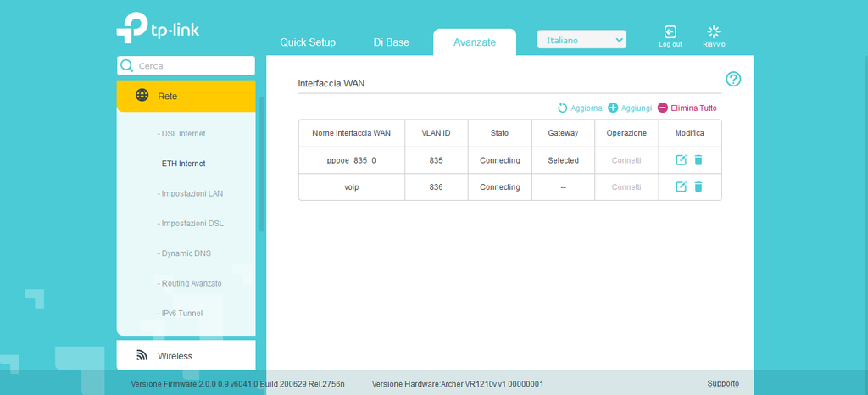
Task: Click the Riavvio reboot icon
Action: click(713, 32)
